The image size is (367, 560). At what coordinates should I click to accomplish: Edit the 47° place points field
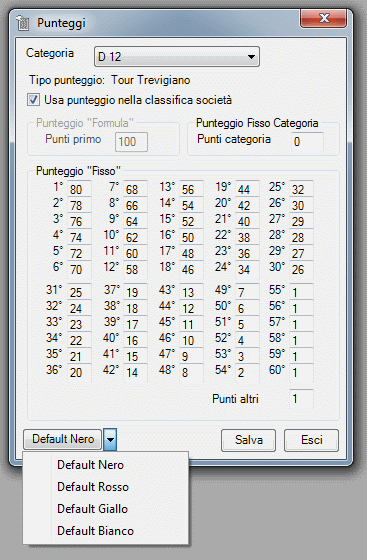click(191, 356)
